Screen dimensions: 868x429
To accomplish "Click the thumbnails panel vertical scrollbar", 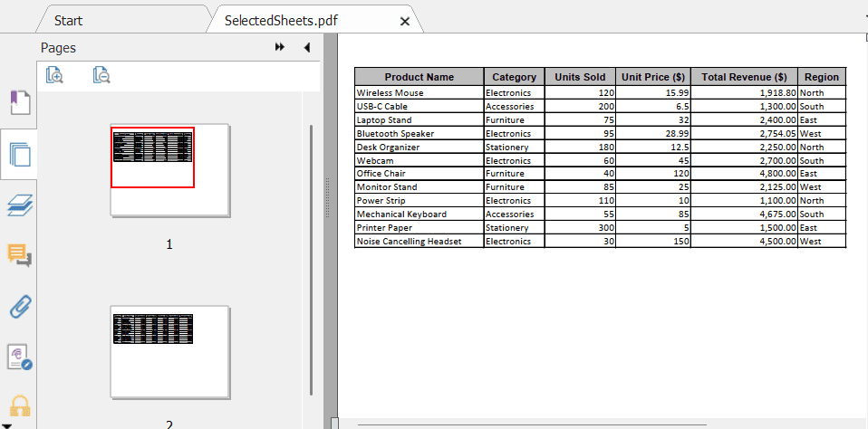I will coord(311,259).
